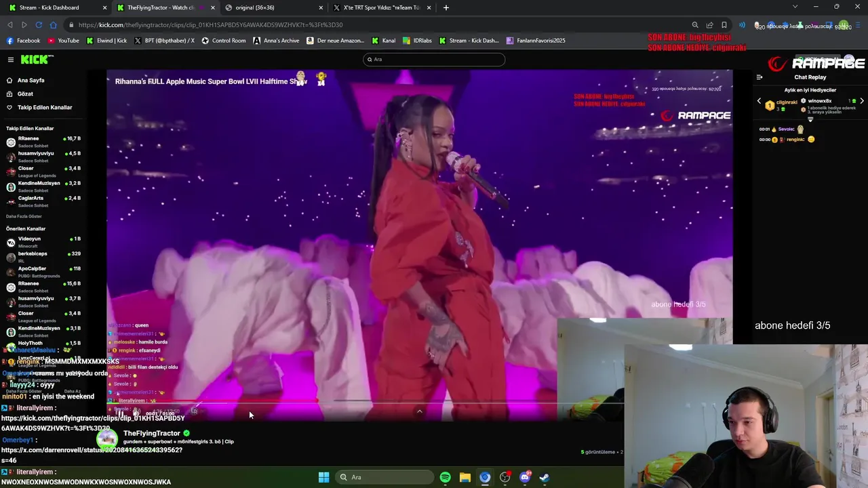868x488 pixels.
Task: Open the berkebiceps recommended channel
Action: [43, 256]
